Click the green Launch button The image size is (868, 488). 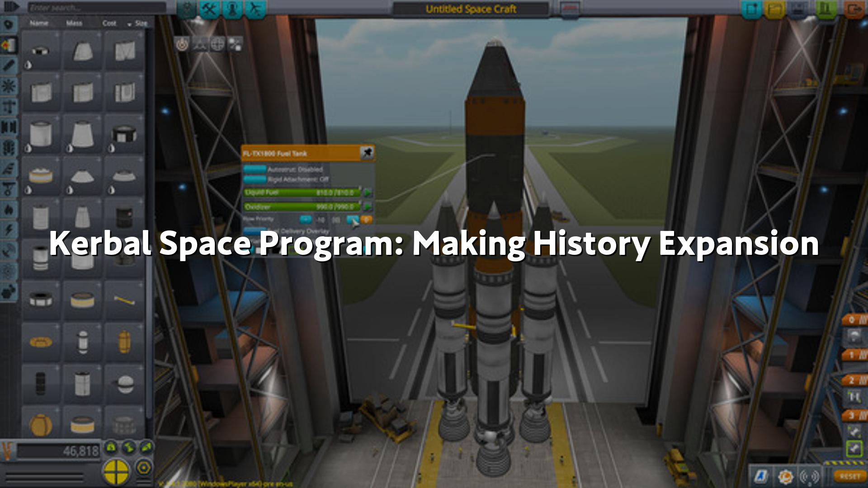tap(826, 9)
